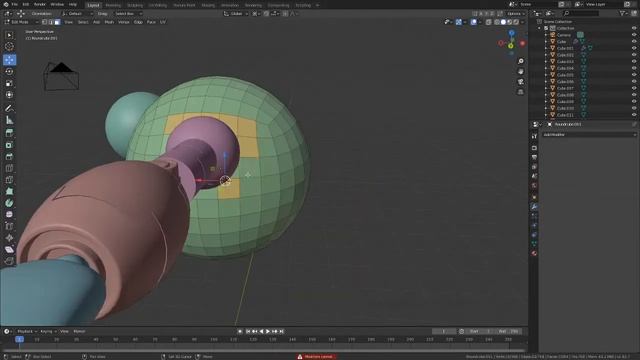The width and height of the screenshot is (640, 360).
Task: Jump to the end frame button
Action: click(282, 331)
